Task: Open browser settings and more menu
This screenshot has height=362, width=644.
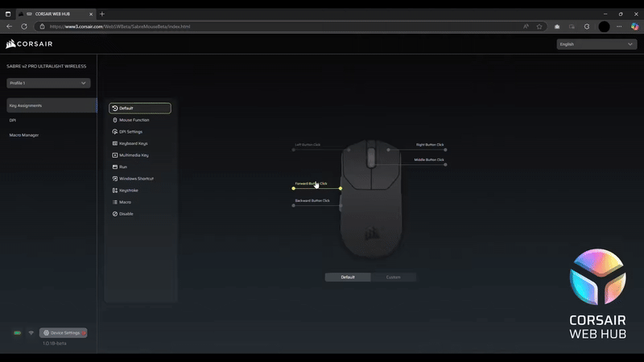Action: (x=618, y=27)
